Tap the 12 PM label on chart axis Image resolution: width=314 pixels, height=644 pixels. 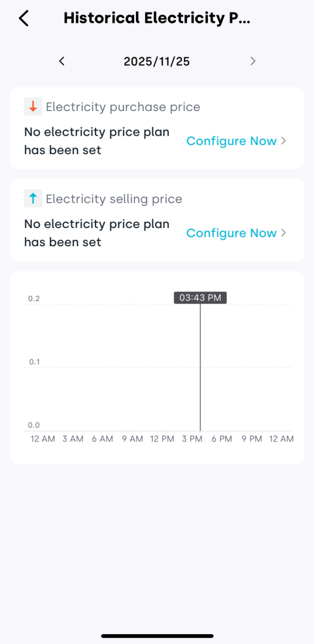[x=162, y=439]
